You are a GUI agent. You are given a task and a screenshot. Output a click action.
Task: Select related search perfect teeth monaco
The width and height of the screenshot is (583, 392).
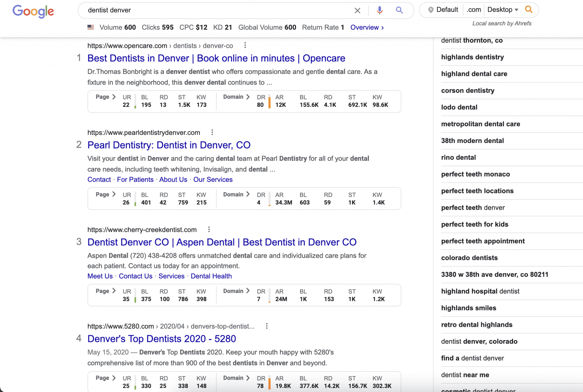coord(475,174)
